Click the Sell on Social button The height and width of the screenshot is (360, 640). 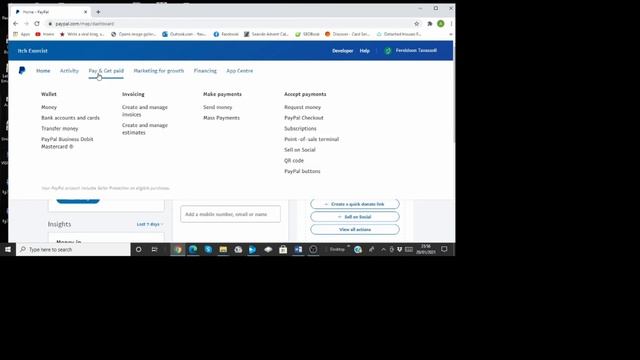click(355, 217)
